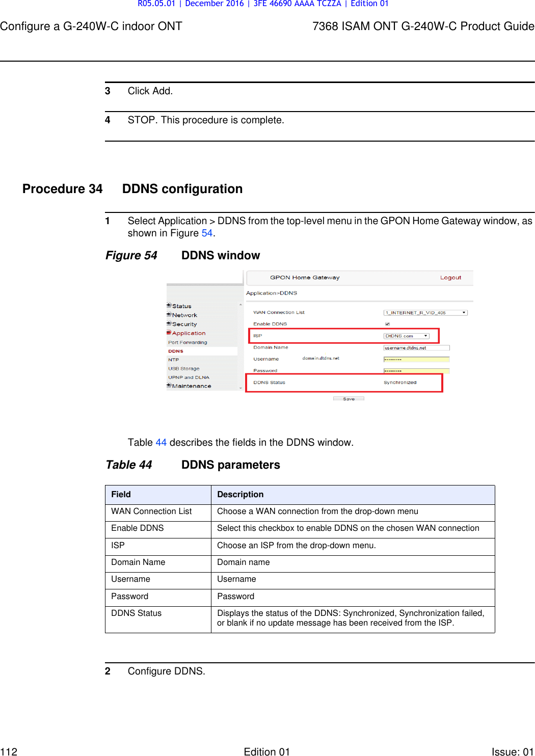Click the Maintenance icon in the sidebar
The width and height of the screenshot is (535, 756).
[x=169, y=386]
